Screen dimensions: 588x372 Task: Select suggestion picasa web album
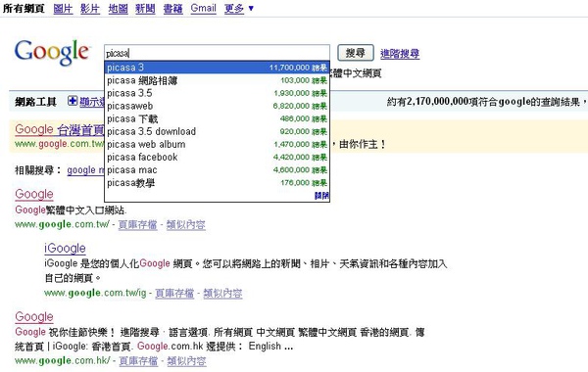point(217,144)
